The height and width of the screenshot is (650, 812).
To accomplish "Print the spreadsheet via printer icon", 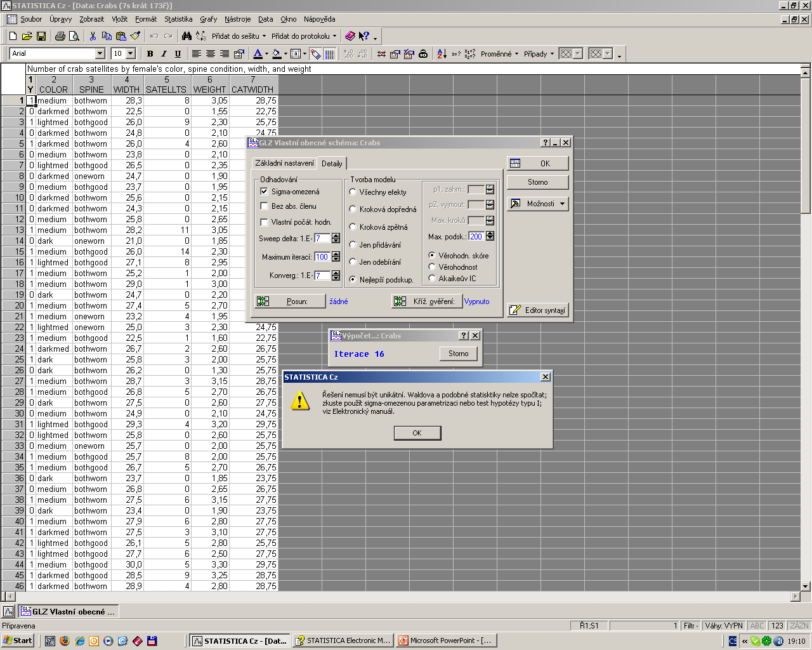I will [x=60, y=36].
